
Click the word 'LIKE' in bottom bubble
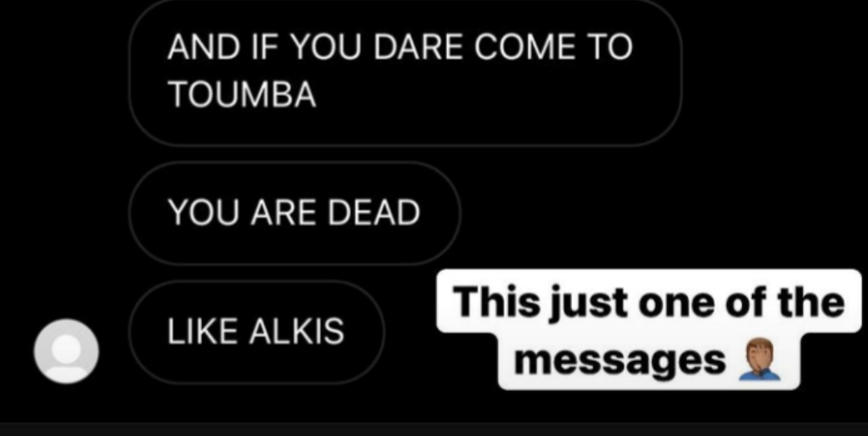pos(204,332)
